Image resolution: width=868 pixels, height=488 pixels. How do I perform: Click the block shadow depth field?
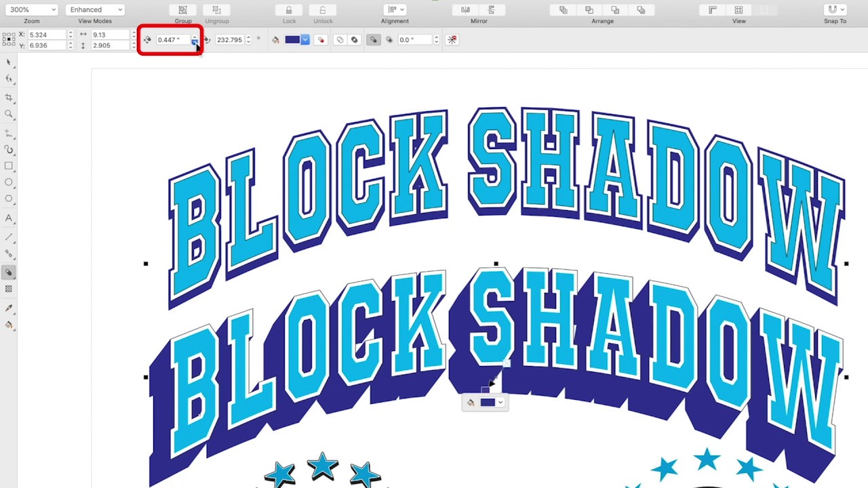172,40
